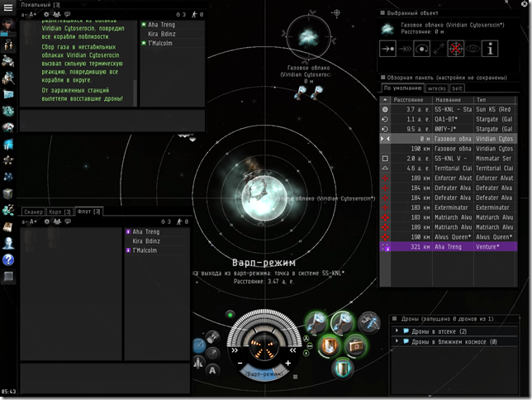Open the Дроны window menu icon
532x400 pixels.
tap(395, 319)
